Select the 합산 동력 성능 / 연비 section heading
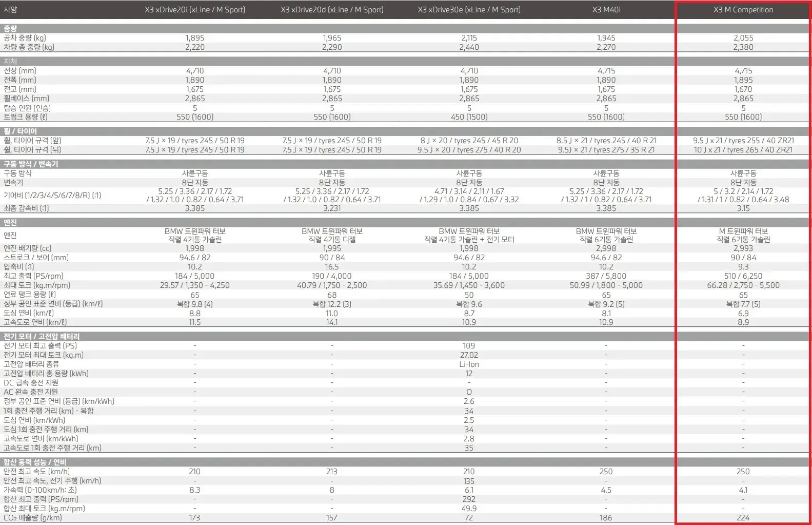Image resolution: width=812 pixels, height=525 pixels. (x=35, y=462)
